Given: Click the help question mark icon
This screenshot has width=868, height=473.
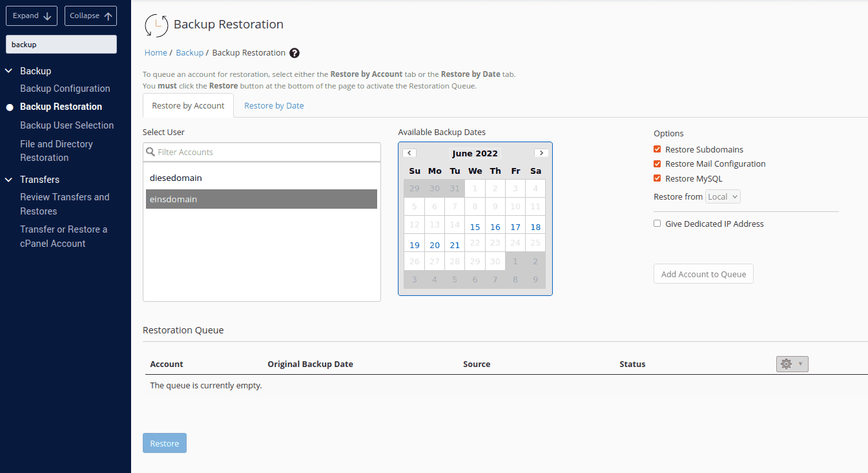Looking at the screenshot, I should [294, 53].
